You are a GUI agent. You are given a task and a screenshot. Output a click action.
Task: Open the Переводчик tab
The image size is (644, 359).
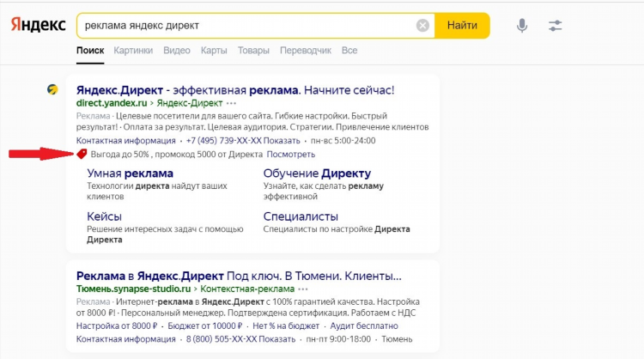pos(305,51)
